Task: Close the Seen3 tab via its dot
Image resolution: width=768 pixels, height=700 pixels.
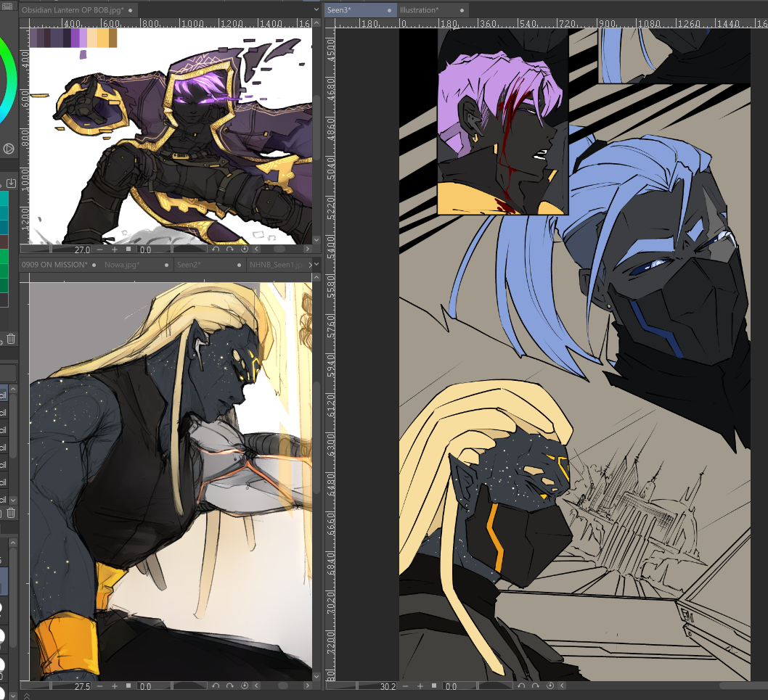Action: 389,10
